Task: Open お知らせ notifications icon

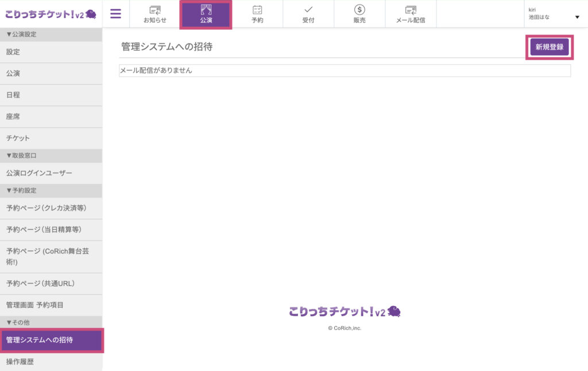Action: 155,14
